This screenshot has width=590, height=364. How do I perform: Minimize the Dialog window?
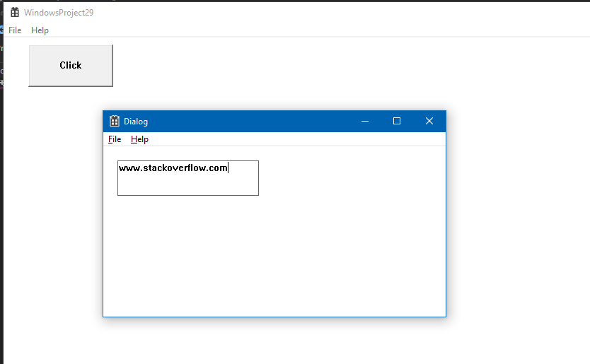tap(365, 121)
